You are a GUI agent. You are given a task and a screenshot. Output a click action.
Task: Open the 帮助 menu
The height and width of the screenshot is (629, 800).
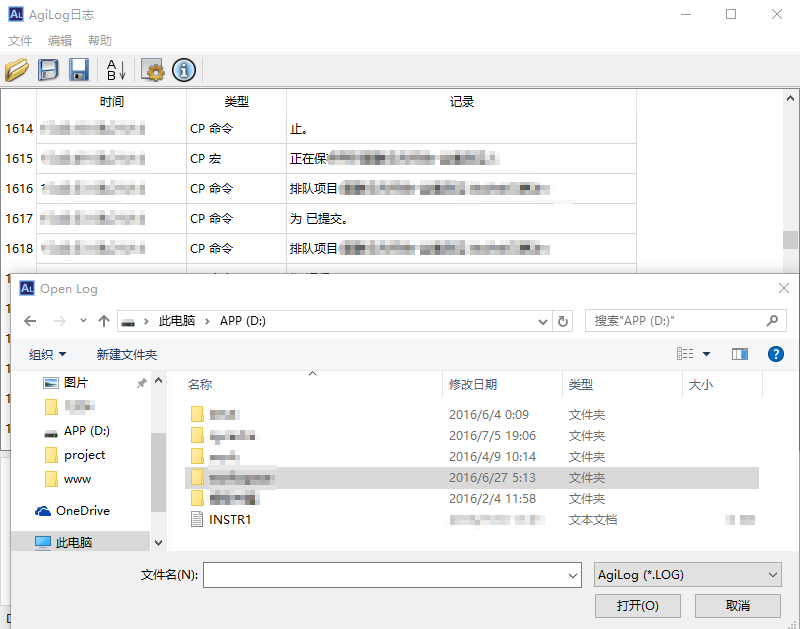[x=100, y=41]
